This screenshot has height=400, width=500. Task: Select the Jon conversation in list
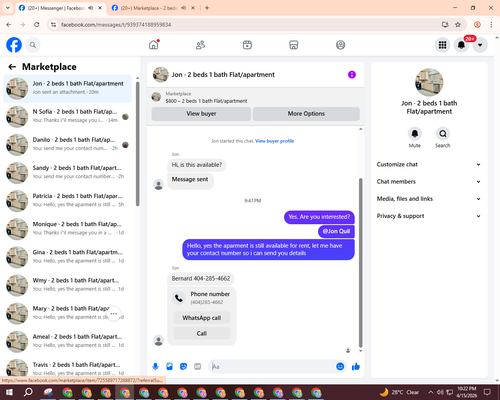(x=67, y=88)
